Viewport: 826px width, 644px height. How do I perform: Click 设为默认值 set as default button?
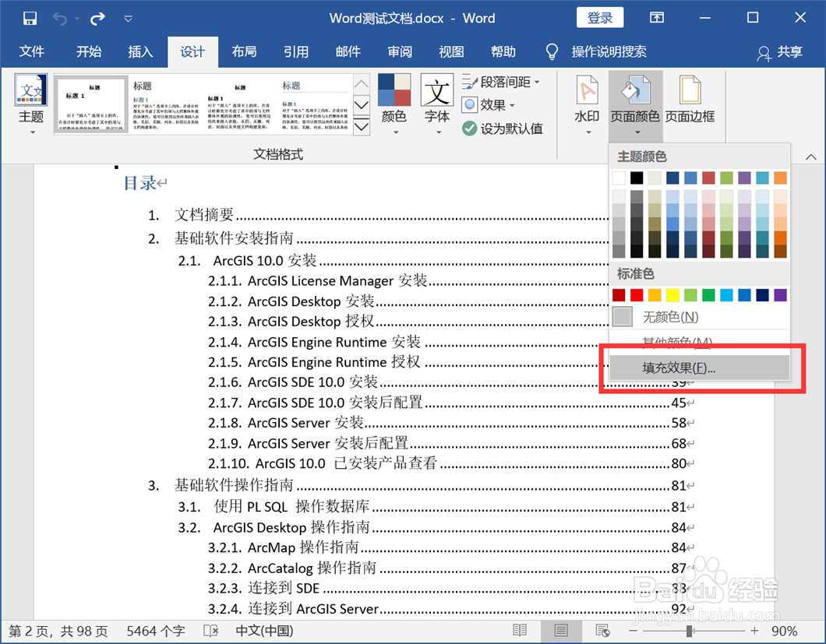(x=502, y=128)
